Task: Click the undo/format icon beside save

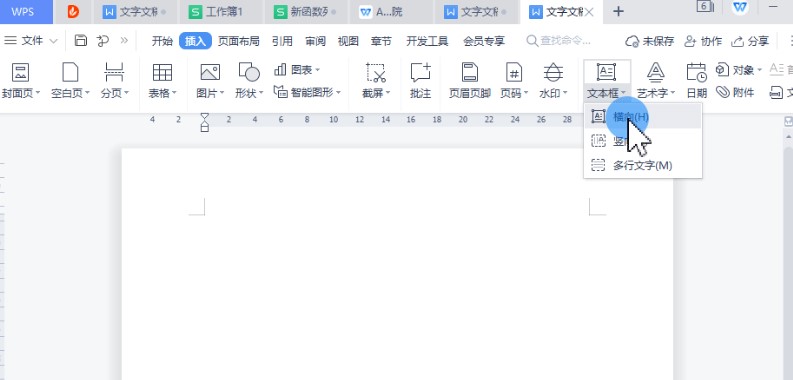Action: coord(103,41)
